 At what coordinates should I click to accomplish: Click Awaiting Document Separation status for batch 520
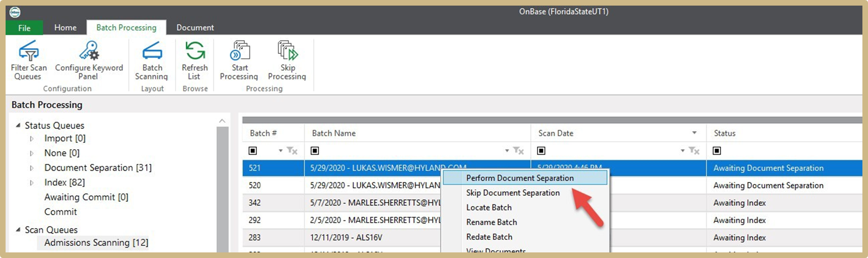coord(768,185)
